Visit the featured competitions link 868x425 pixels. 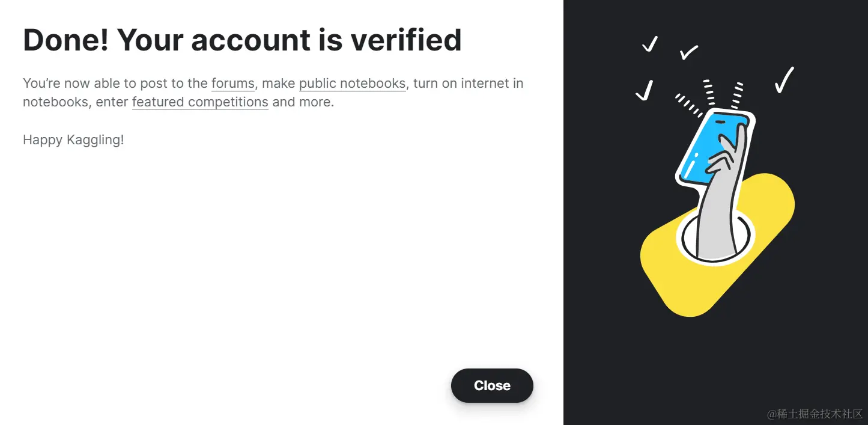pyautogui.click(x=200, y=102)
